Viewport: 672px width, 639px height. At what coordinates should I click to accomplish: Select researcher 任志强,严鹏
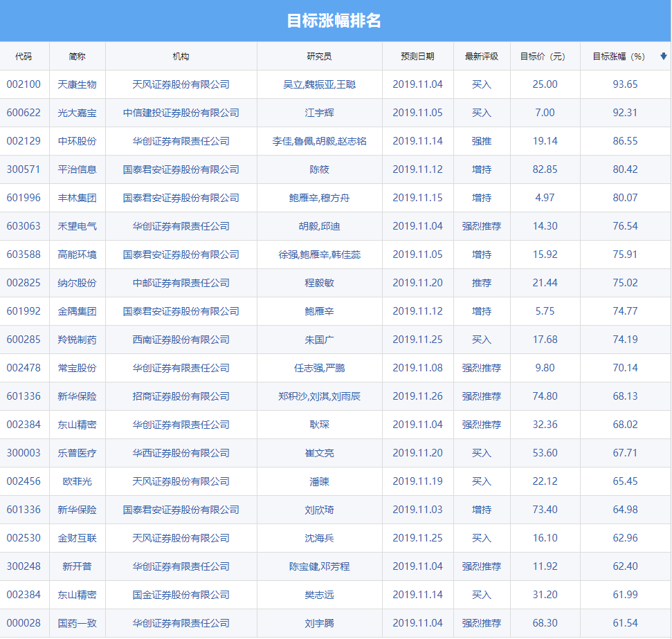[319, 367]
